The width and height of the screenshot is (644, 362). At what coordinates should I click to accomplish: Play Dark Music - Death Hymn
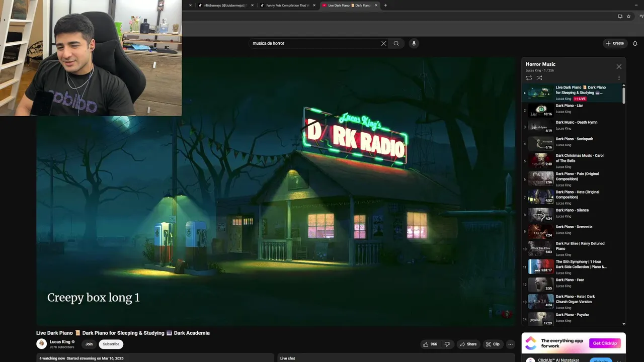pyautogui.click(x=573, y=127)
